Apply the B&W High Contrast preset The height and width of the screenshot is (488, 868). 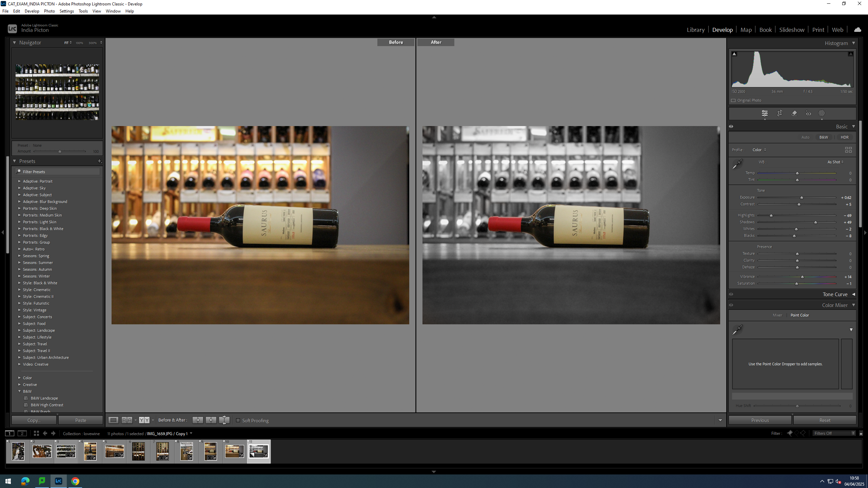coord(47,405)
